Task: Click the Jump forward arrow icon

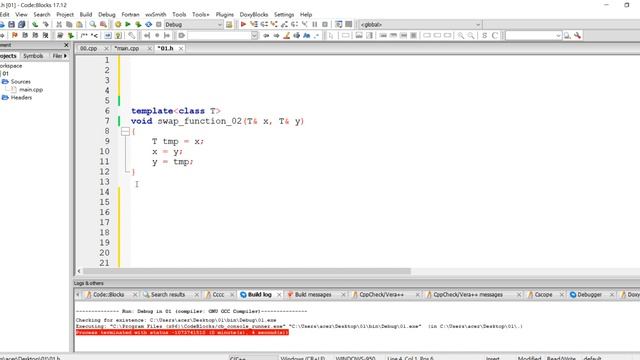Action: [276, 36]
